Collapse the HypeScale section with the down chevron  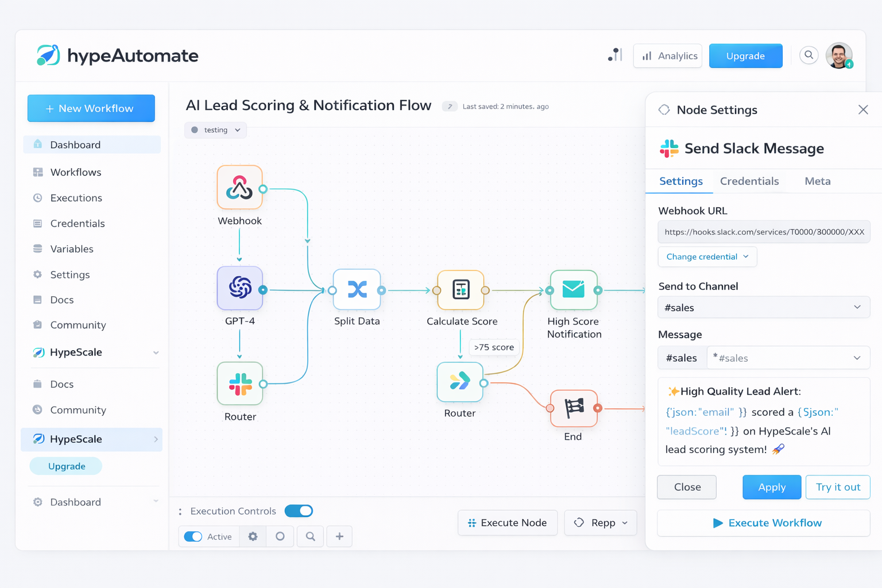point(156,353)
